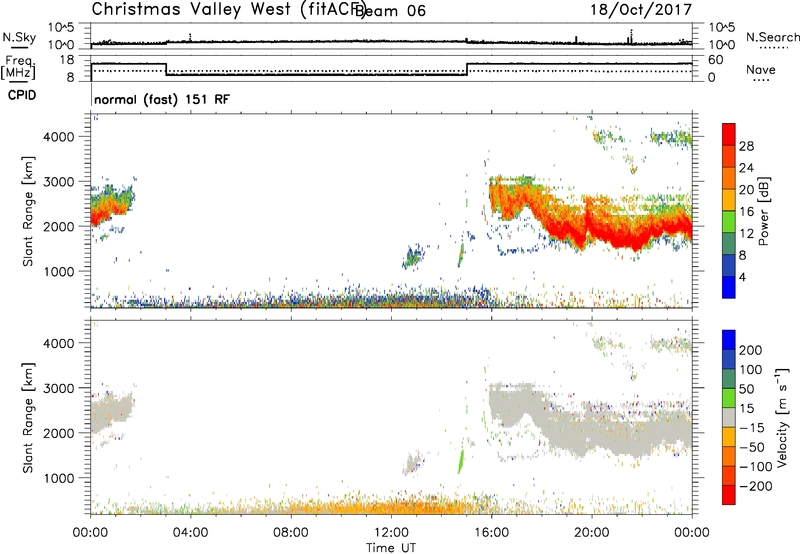Click the '18' frequency tick label
Screen dimensions: 800x554
[67, 60]
